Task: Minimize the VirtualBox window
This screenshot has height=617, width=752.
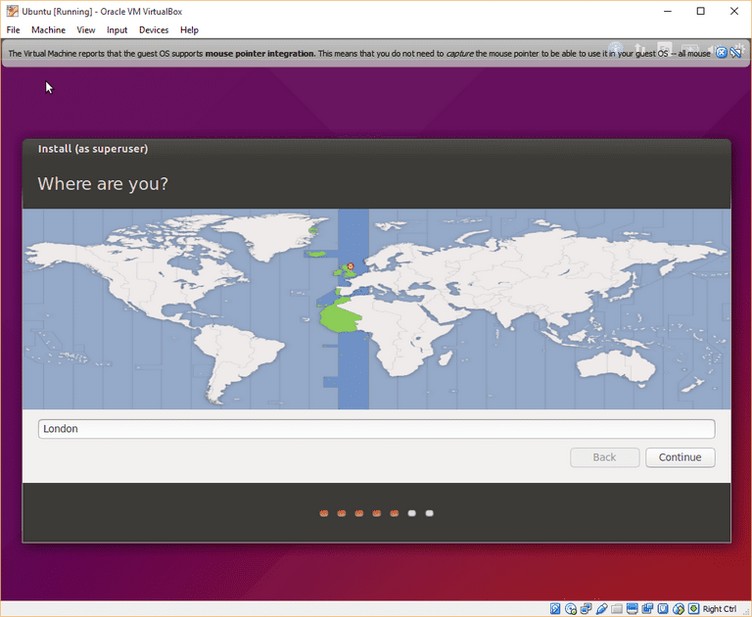Action: [667, 11]
